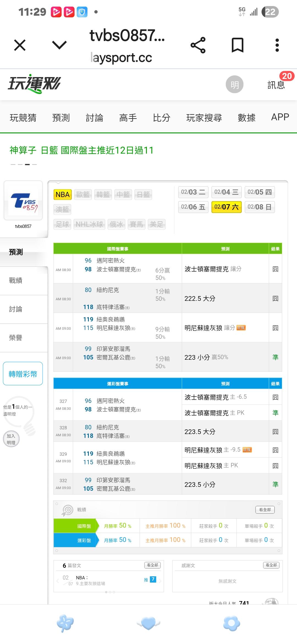297x644 pixels.
Task: Tap the 223.5 小分 prediction
Action: point(200,484)
